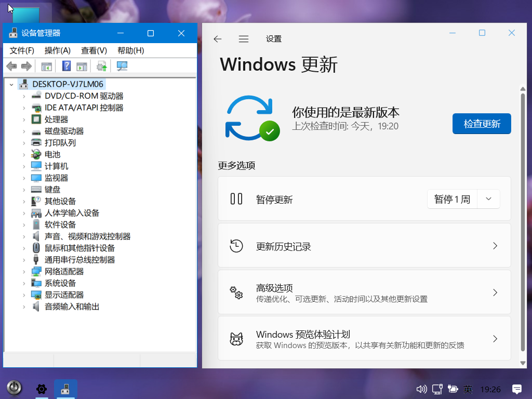This screenshot has width=532, height=399.
Task: Select the 软件设备 tree item
Action: tap(60, 224)
